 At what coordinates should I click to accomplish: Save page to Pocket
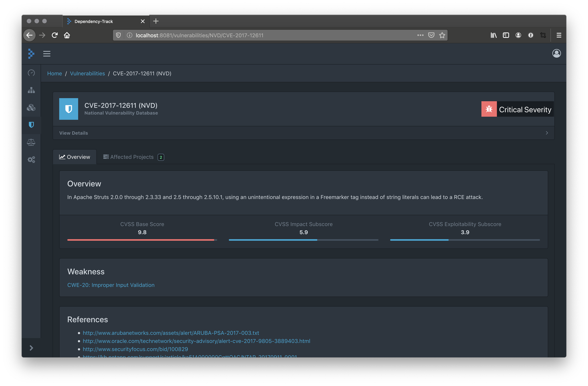pos(431,35)
